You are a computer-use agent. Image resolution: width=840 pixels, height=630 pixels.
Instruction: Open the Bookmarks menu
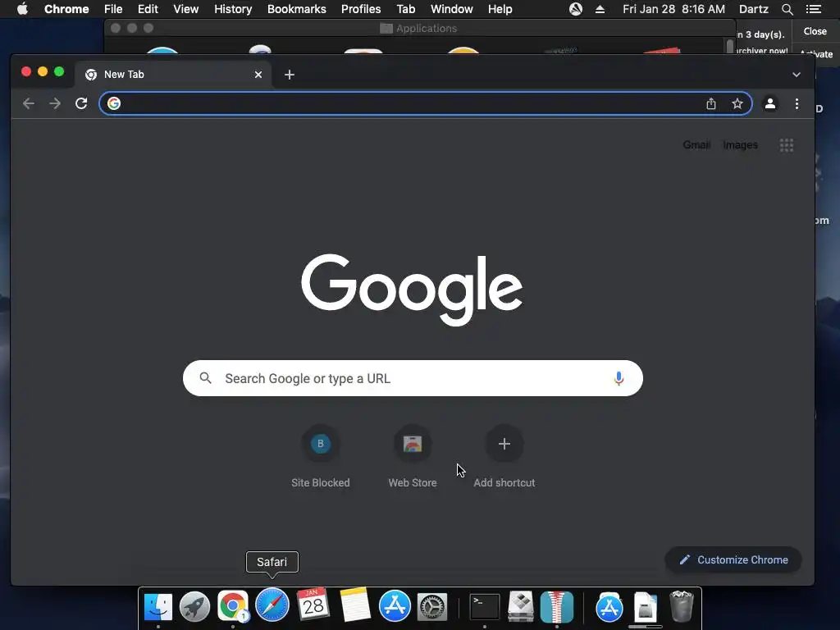pyautogui.click(x=296, y=9)
